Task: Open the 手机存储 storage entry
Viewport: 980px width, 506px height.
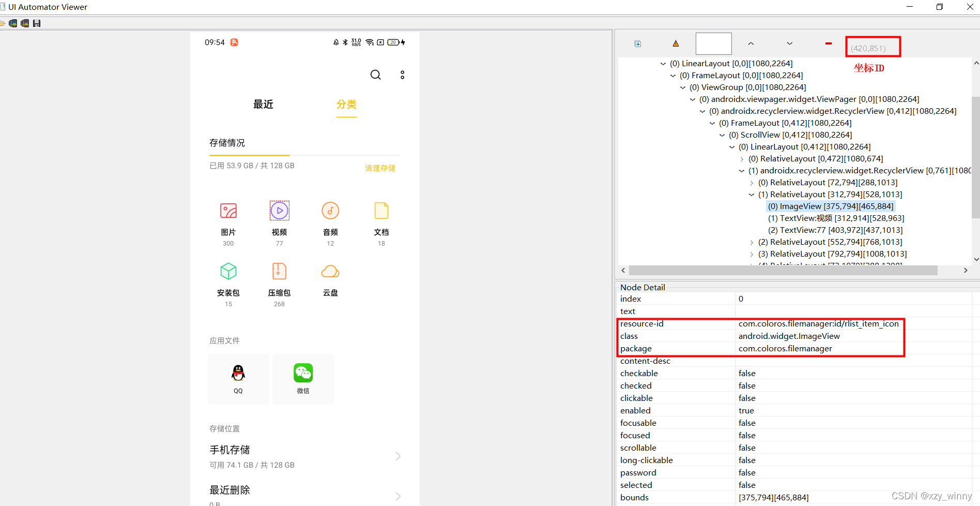Action: 229,450
